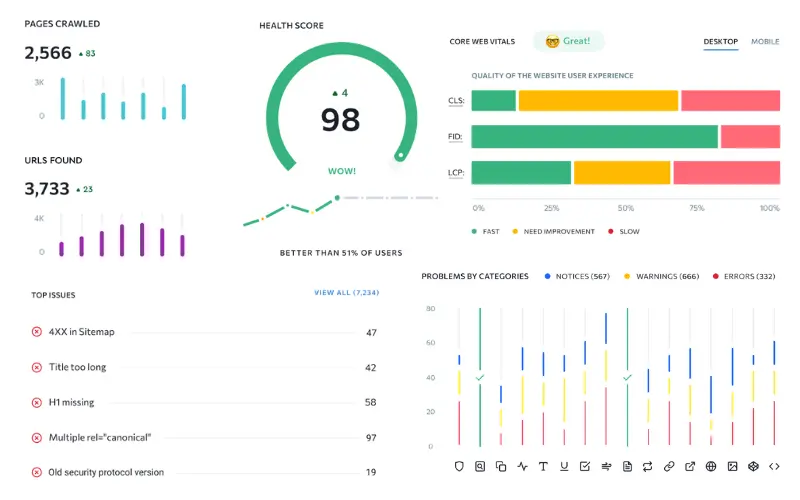Image resolution: width=800 pixels, height=500 pixels.
Task: Click error icon beside Old security protocol version
Action: 37,472
